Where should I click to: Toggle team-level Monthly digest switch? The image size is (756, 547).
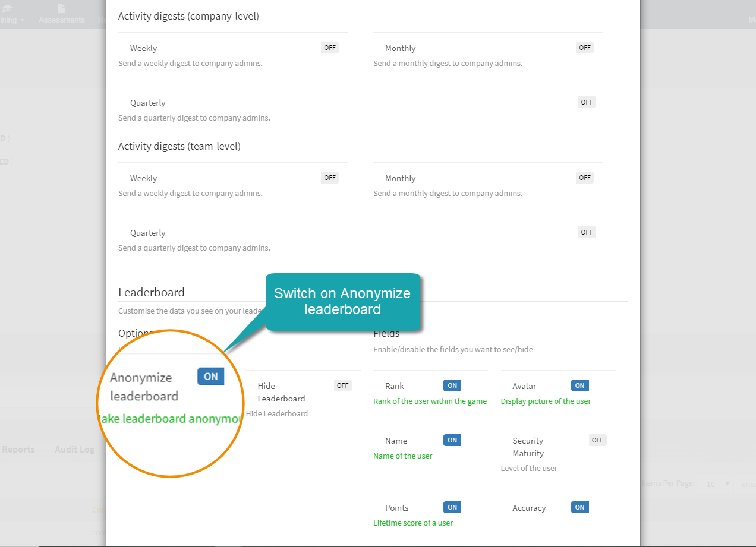coord(585,178)
